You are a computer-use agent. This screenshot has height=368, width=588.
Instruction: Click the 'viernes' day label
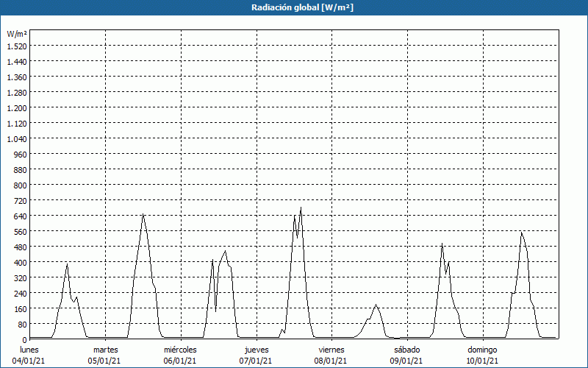[331, 350]
